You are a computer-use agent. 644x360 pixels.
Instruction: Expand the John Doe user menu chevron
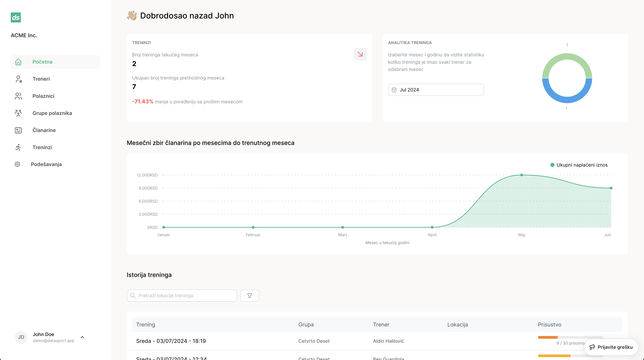[82, 337]
